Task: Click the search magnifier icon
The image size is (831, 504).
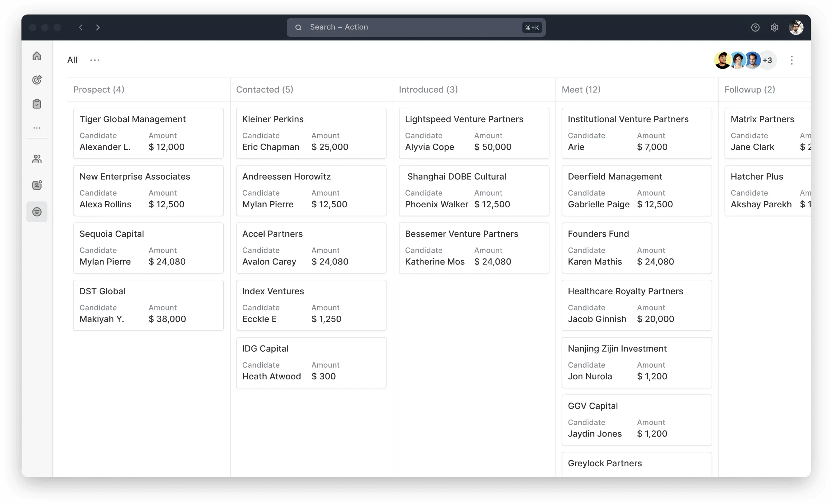Action: 298,27
